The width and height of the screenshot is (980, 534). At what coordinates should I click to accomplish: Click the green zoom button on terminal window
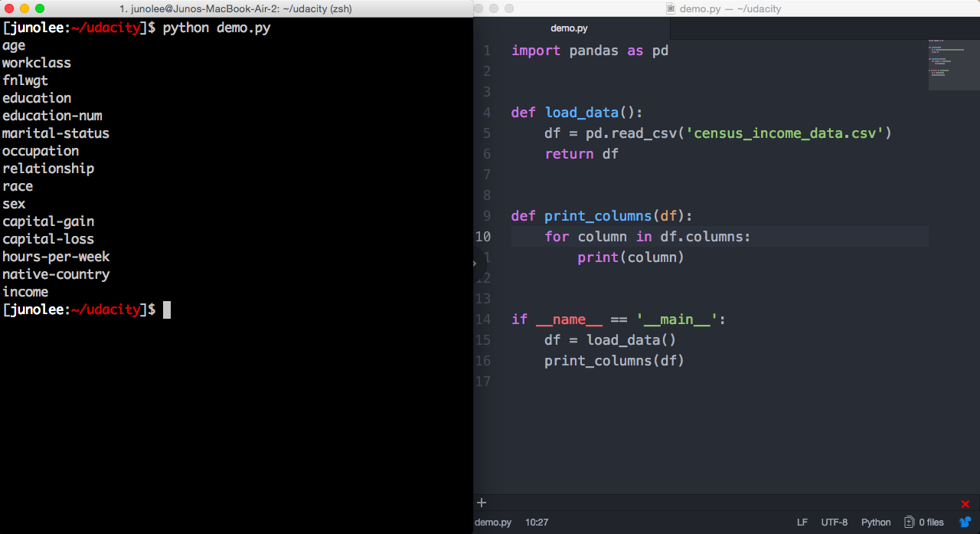(40, 8)
